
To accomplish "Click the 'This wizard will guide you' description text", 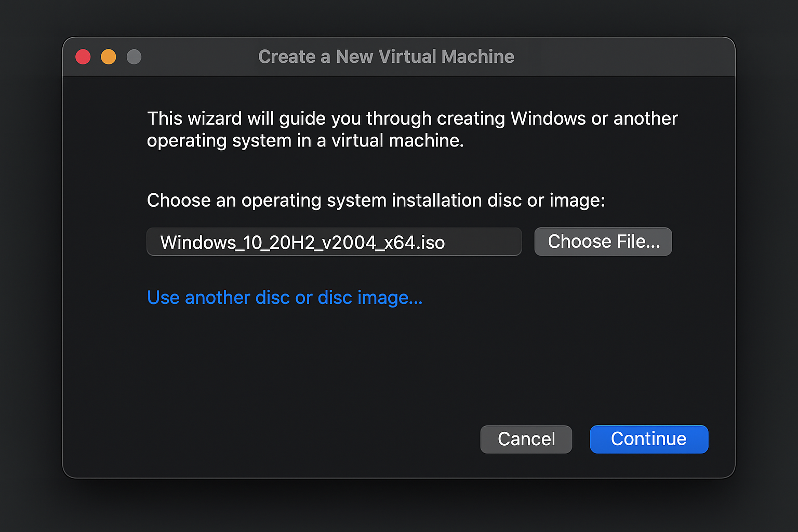I will coord(413,129).
